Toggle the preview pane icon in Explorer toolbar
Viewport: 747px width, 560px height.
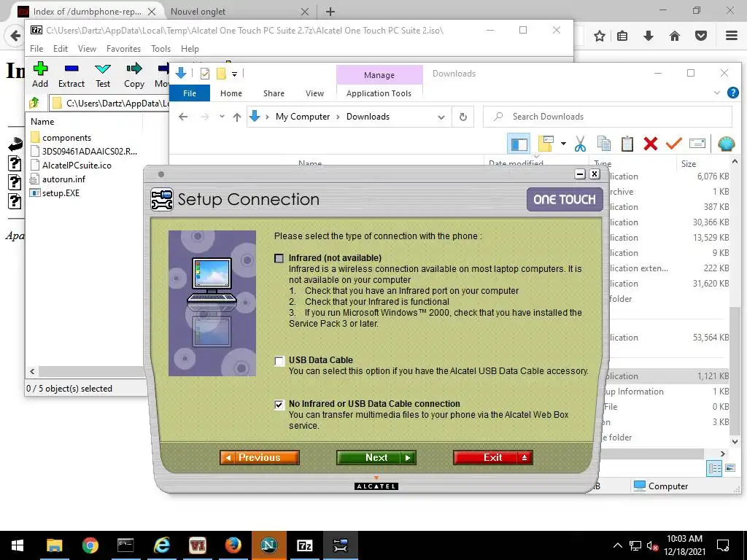click(x=519, y=144)
